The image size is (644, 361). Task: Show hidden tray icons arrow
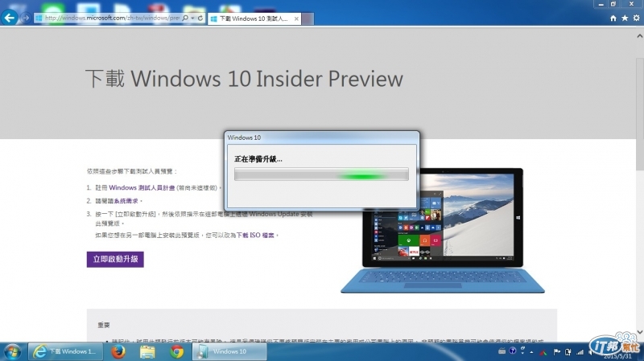pyautogui.click(x=531, y=352)
